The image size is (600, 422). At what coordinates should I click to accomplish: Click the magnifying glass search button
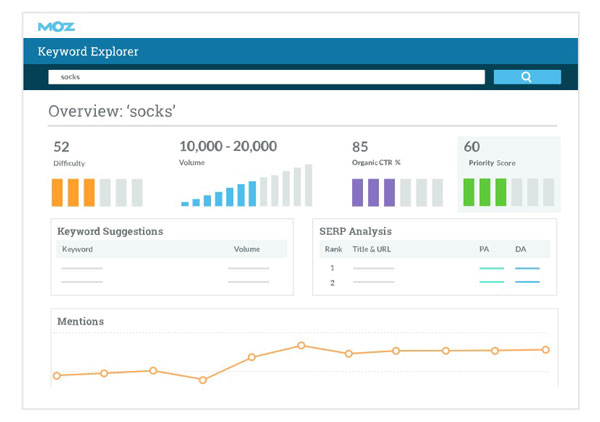pyautogui.click(x=527, y=77)
